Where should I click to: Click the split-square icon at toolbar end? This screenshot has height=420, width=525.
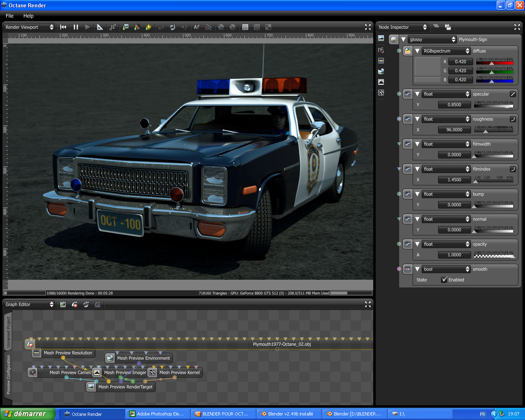(x=268, y=27)
